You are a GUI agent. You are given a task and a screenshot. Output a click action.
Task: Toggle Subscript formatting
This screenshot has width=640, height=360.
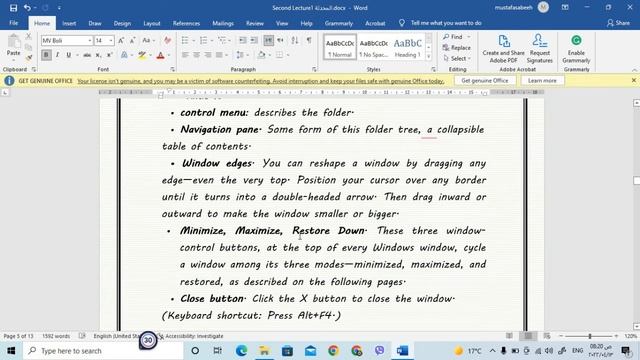point(98,55)
